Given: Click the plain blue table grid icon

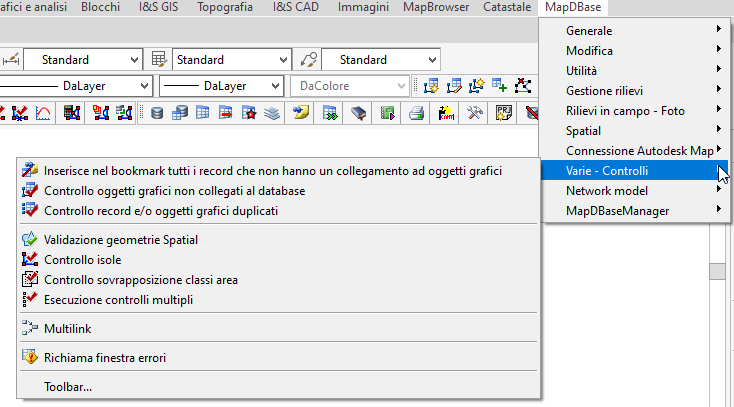Looking at the screenshot, I should pyautogui.click(x=203, y=113).
